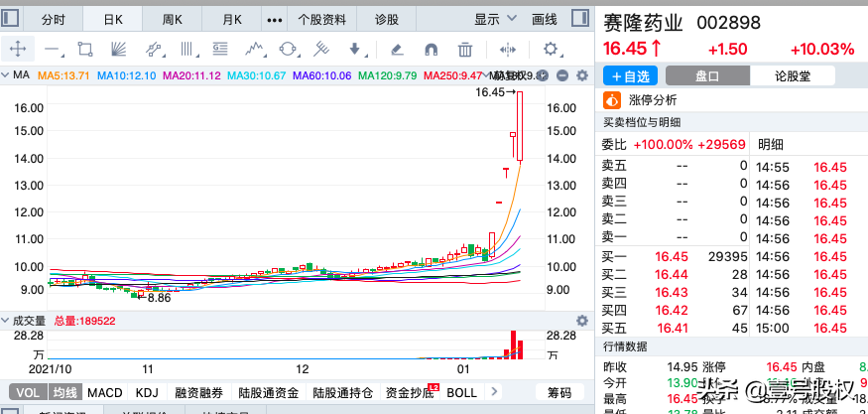Open the 个股资料 tab
Viewport: 868px width, 414px height.
(321, 20)
